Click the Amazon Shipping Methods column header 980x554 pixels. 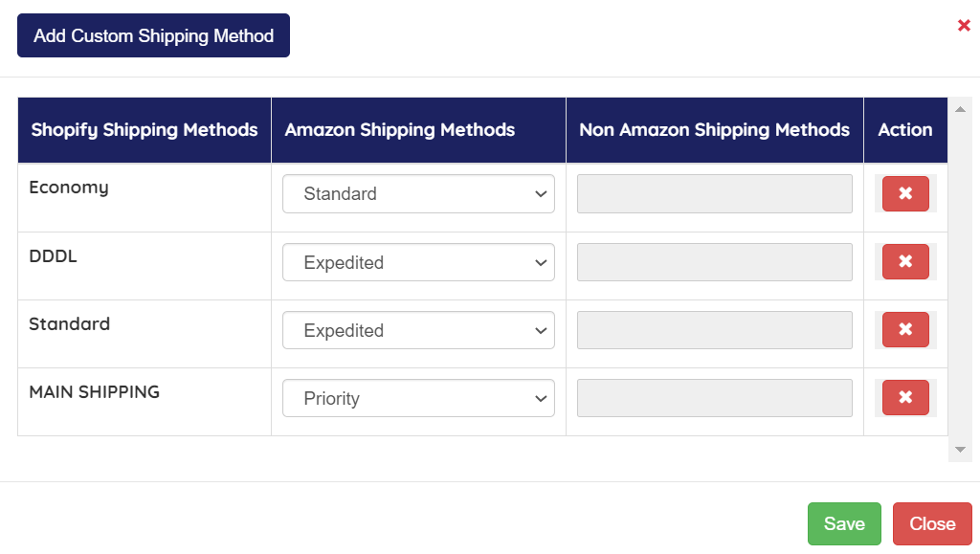click(x=400, y=130)
